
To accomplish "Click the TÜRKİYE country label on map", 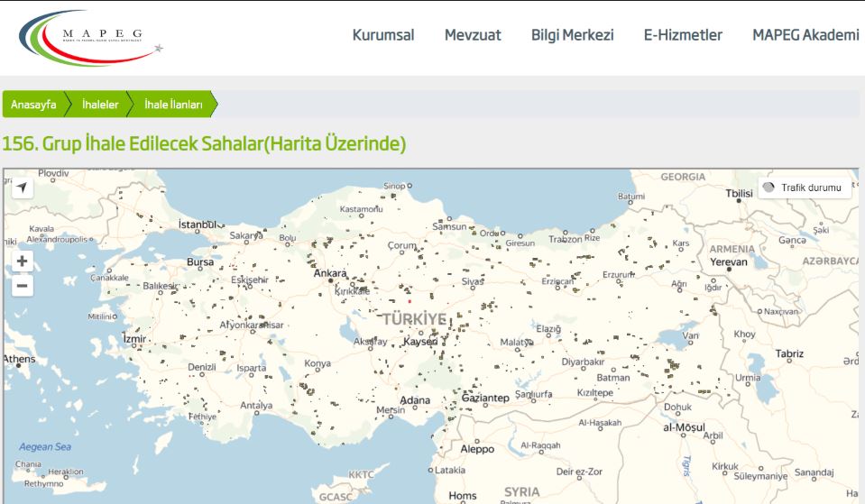I will [414, 319].
